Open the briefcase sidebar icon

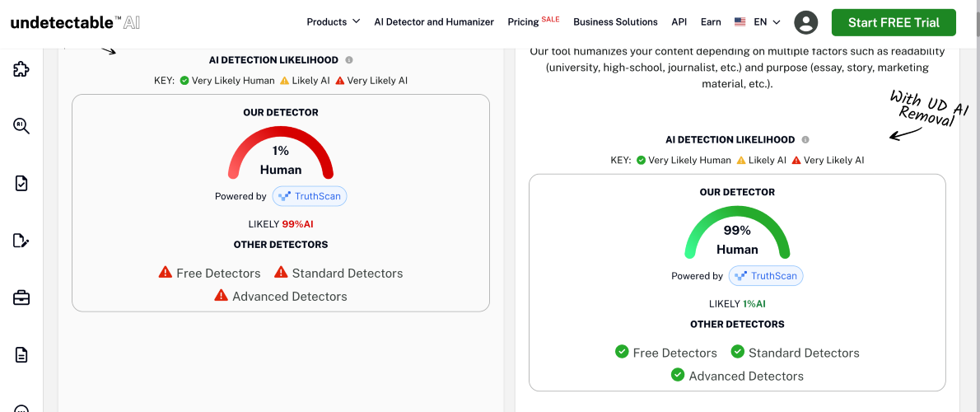21,297
